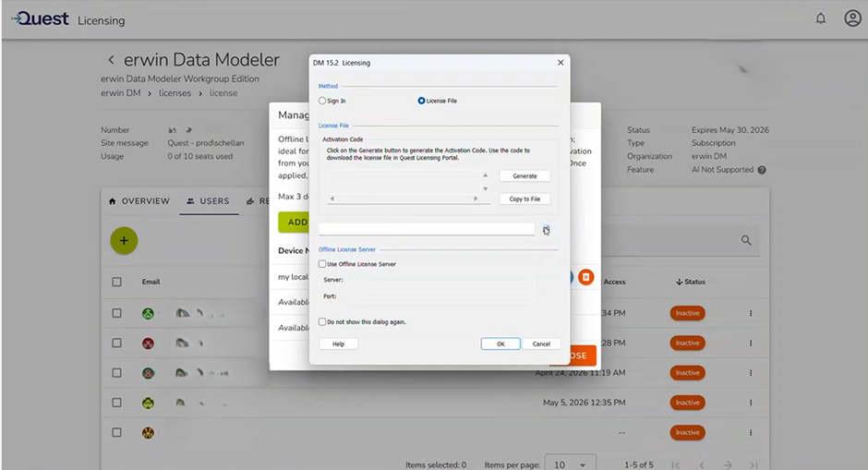Click inside the Activation Code text area
Screen dimensions: 868x470
click(x=403, y=182)
